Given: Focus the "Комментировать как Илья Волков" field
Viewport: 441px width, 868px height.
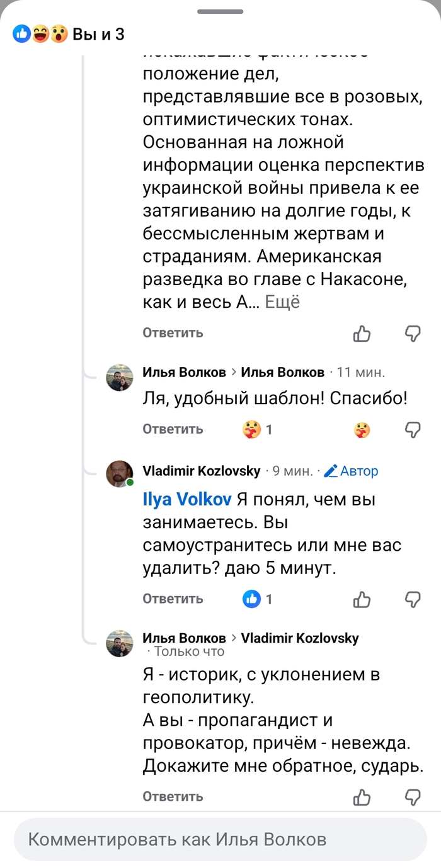Looking at the screenshot, I should pyautogui.click(x=220, y=840).
